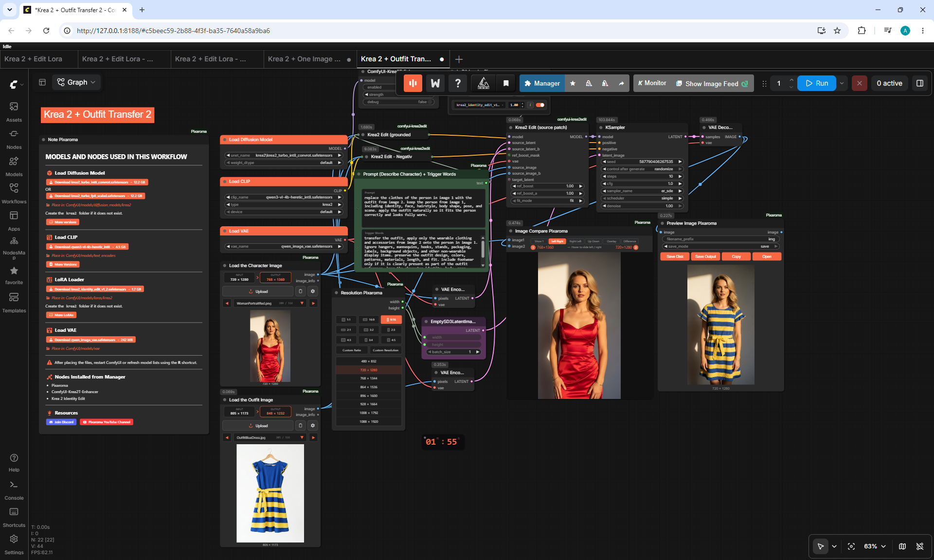934x560 pixels.
Task: Click clipboard icon in Load the Outfit Image
Action: coord(301,426)
